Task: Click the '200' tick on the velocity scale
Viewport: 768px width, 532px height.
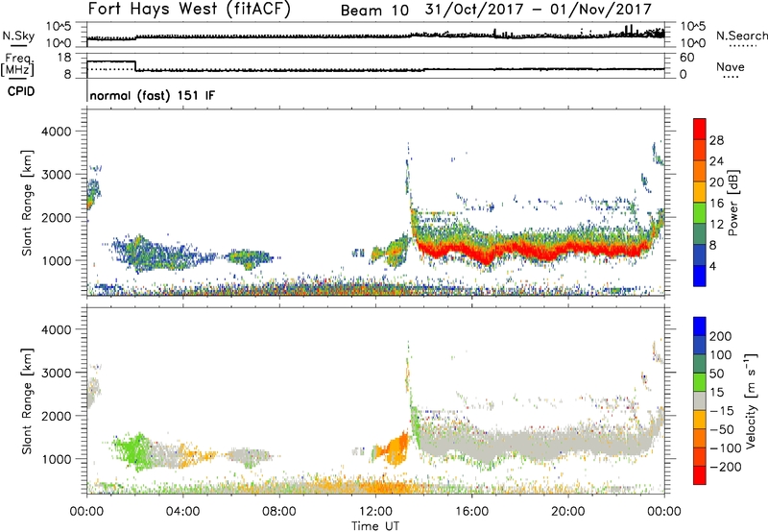Action: 721,336
